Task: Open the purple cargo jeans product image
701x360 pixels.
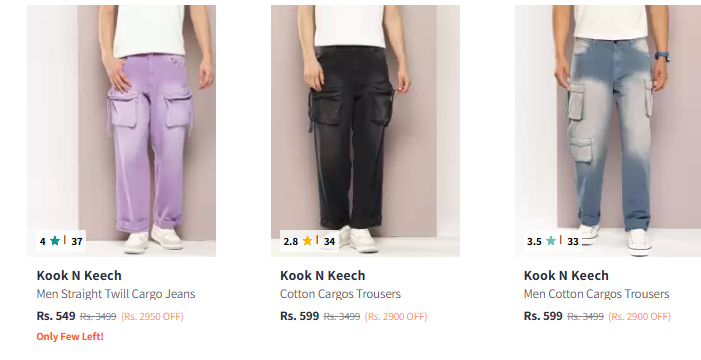Action: 122,131
